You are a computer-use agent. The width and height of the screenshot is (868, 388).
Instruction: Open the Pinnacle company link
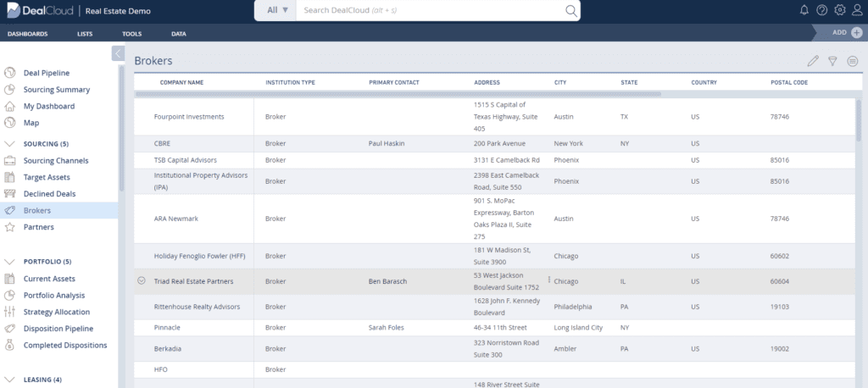coord(167,328)
